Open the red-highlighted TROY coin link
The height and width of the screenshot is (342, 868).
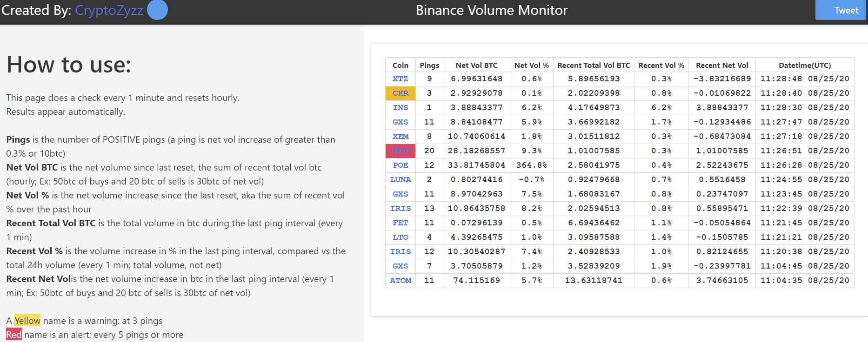[400, 151]
